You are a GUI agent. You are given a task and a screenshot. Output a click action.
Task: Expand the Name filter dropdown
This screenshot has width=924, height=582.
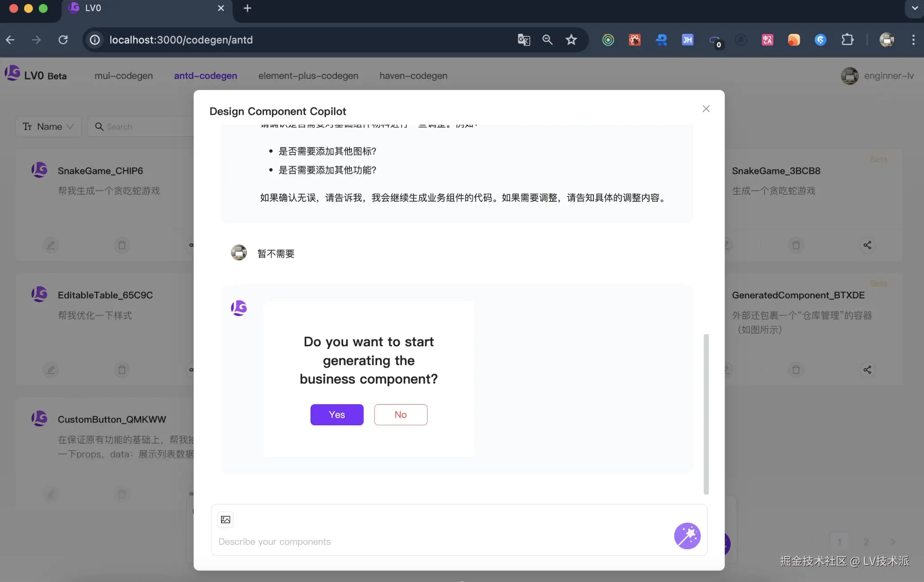pyautogui.click(x=49, y=127)
